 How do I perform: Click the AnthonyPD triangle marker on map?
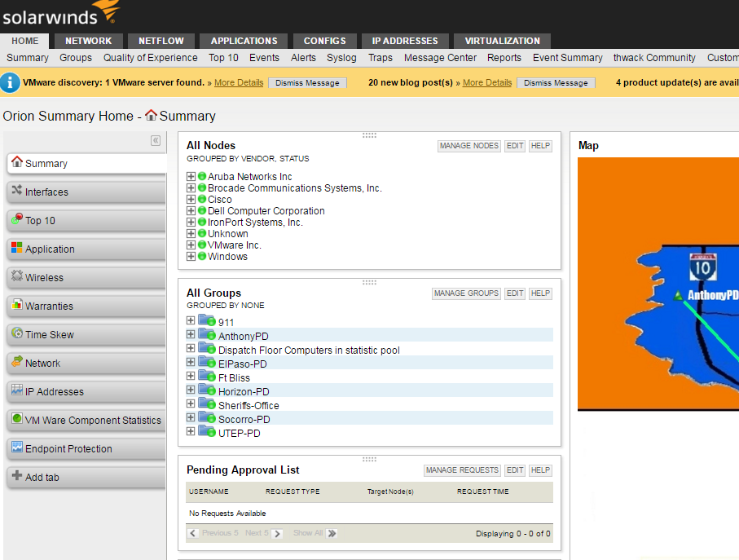(678, 296)
